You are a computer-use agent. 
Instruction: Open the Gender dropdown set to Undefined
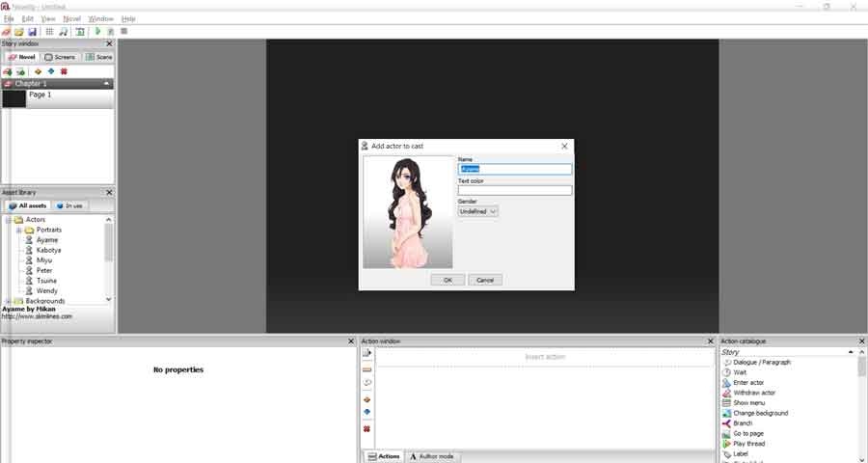477,211
